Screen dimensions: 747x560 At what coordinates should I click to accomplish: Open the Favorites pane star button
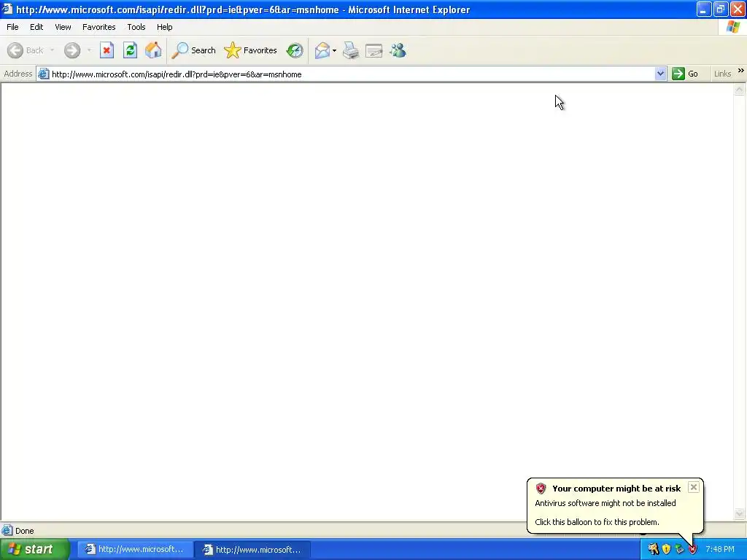click(251, 50)
